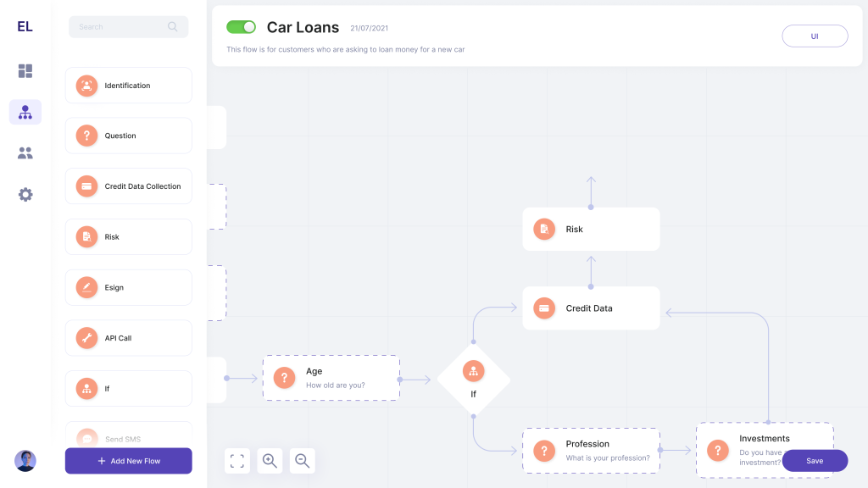This screenshot has height=488, width=868.
Task: Zoom out of the flow canvas
Action: click(303, 461)
